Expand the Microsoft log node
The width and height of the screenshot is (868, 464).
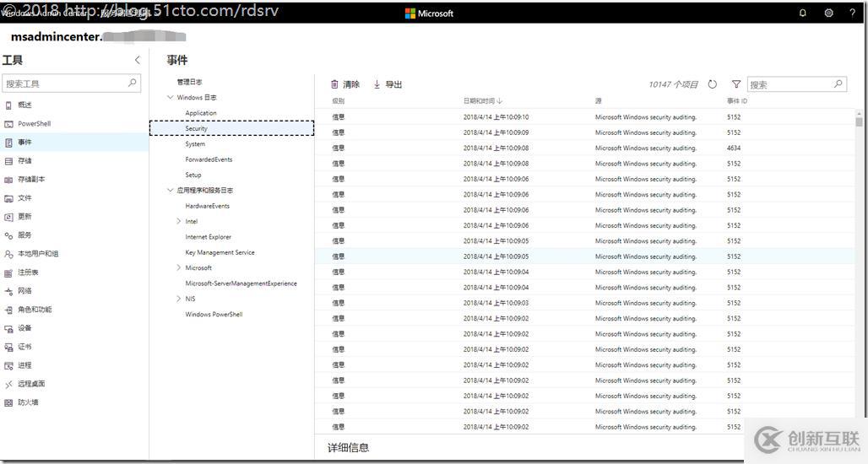tap(178, 267)
